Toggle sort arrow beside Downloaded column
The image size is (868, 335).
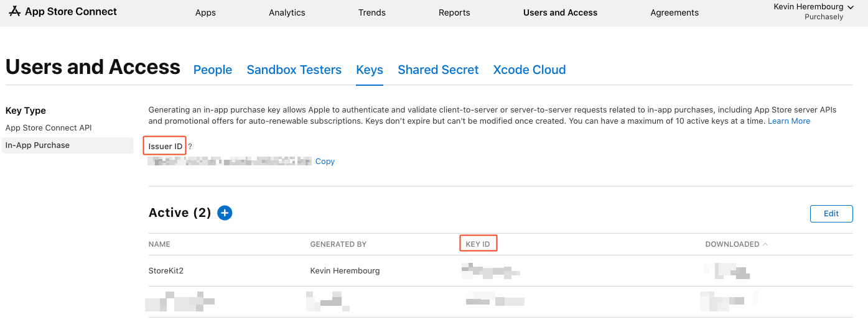765,244
